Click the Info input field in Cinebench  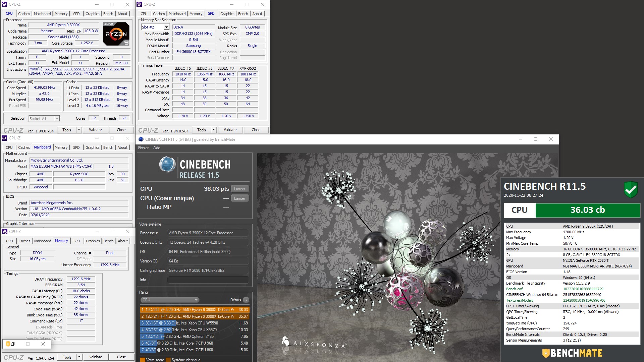coord(208,280)
